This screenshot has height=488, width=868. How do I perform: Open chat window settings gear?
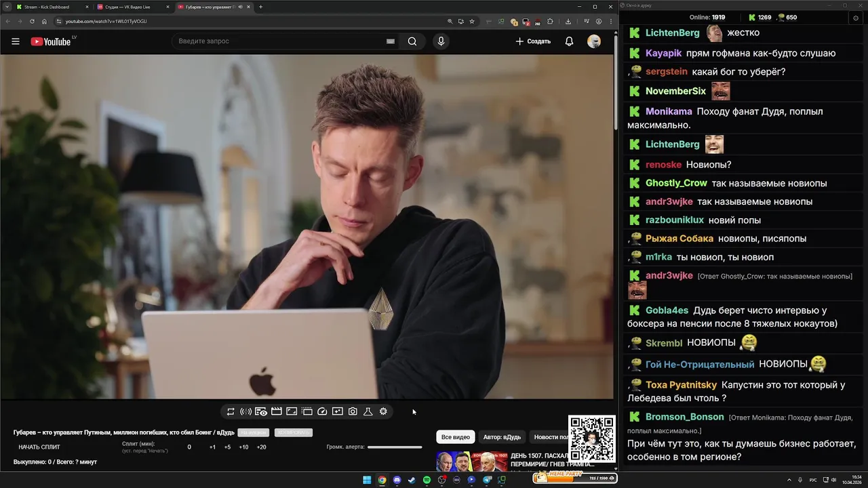(855, 18)
